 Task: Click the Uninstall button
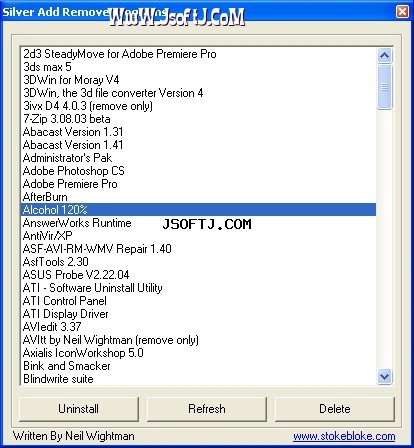79,409
